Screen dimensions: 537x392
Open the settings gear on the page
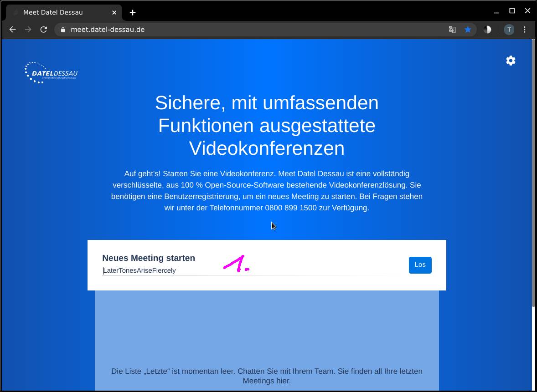[x=511, y=61]
